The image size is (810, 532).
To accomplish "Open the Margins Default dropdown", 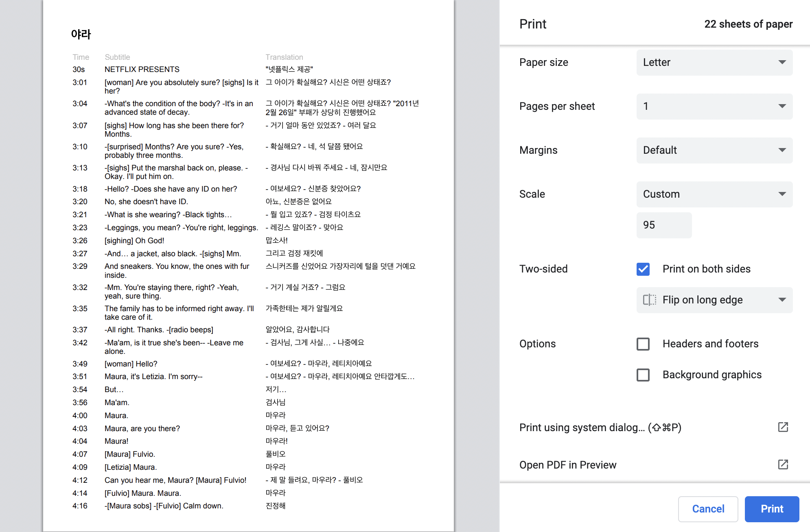I will coord(714,150).
